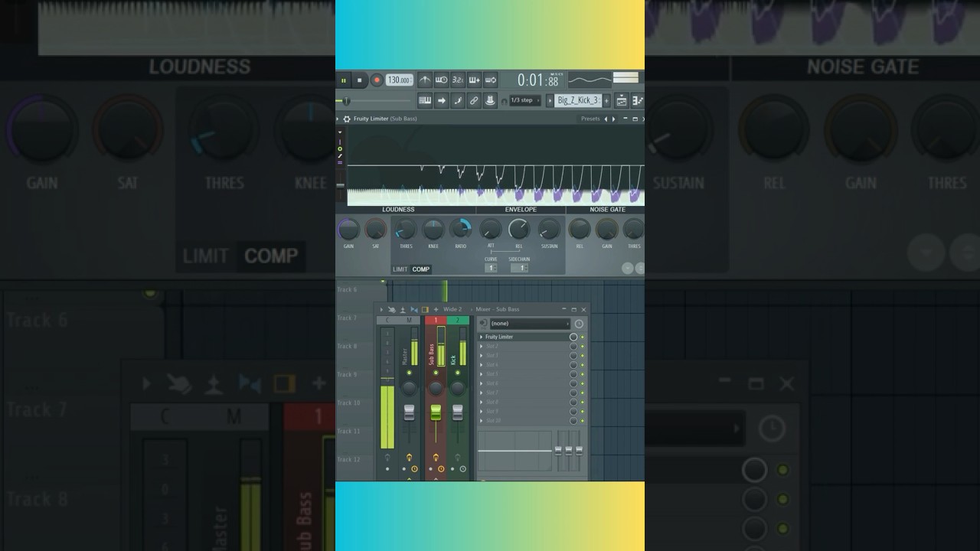The height and width of the screenshot is (551, 980).
Task: Click the plus icon in mixer toolbar
Action: click(x=436, y=310)
